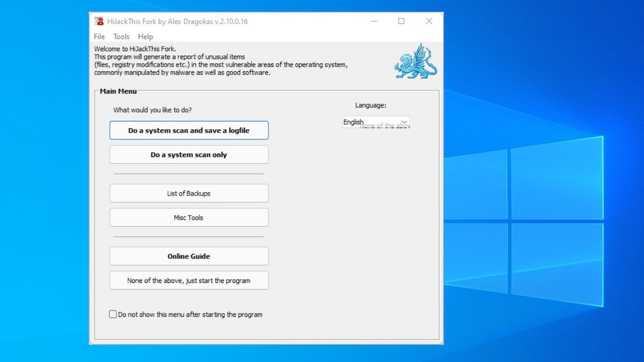Close the HiJackThis Fork window
This screenshot has height=362, width=644.
click(428, 21)
